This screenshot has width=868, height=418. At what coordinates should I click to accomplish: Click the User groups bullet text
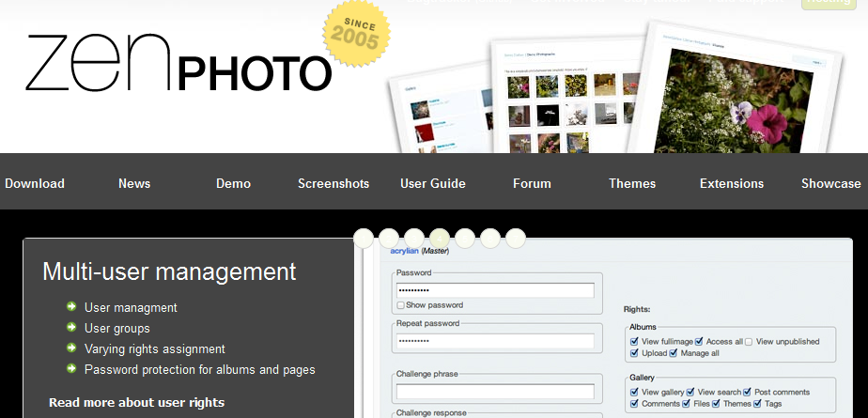coord(116,329)
